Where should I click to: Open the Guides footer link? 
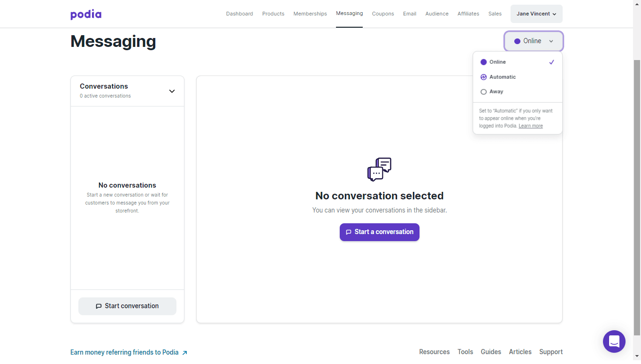point(491,352)
